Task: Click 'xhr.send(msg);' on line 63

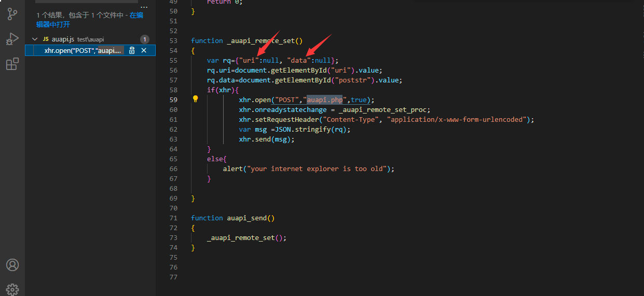Action: (x=267, y=139)
